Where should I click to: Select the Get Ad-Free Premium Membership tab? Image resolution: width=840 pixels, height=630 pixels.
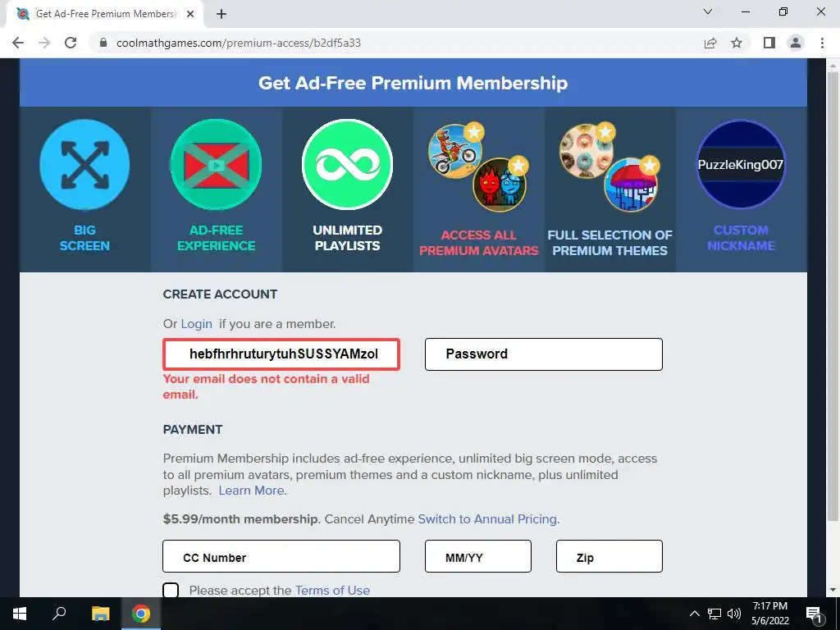[106, 14]
